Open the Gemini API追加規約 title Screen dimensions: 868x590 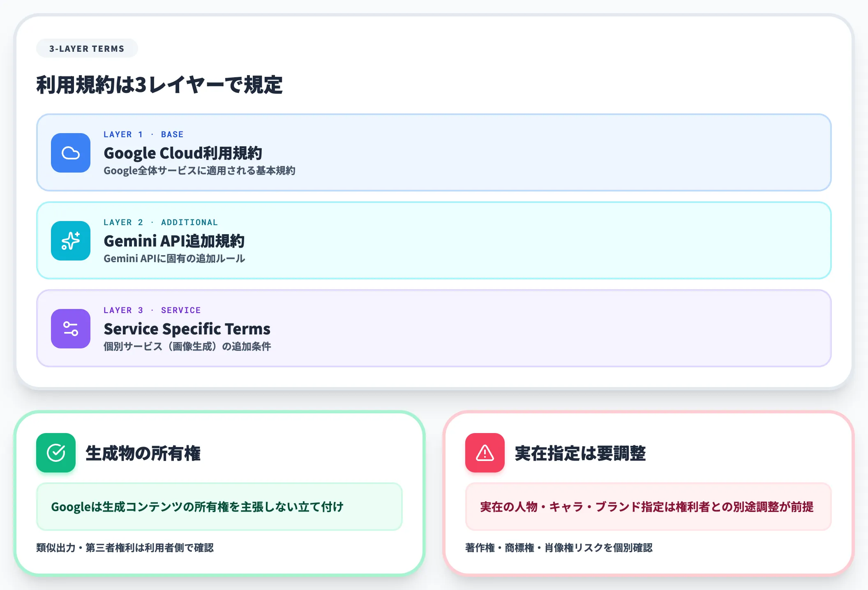[x=174, y=241]
